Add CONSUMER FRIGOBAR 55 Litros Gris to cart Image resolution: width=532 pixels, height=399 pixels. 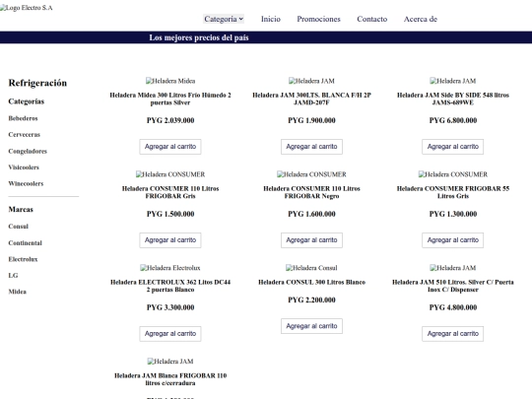point(453,240)
